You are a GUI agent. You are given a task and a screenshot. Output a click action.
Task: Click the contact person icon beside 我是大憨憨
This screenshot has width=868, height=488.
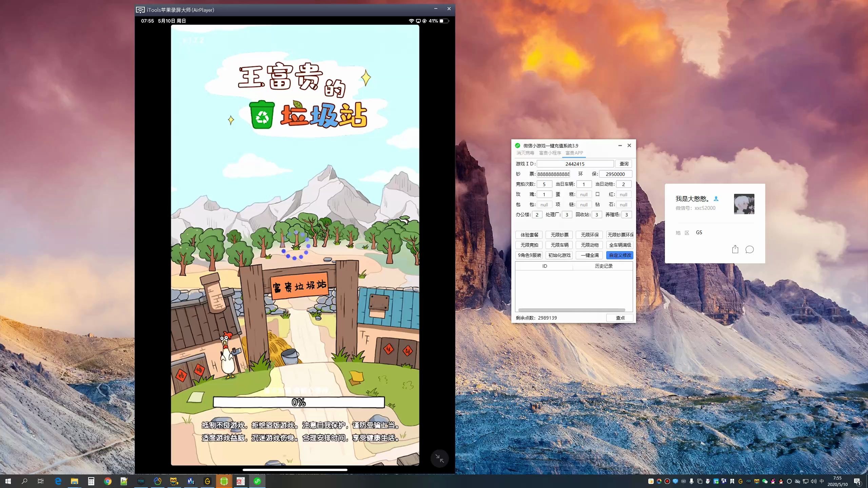point(716,199)
